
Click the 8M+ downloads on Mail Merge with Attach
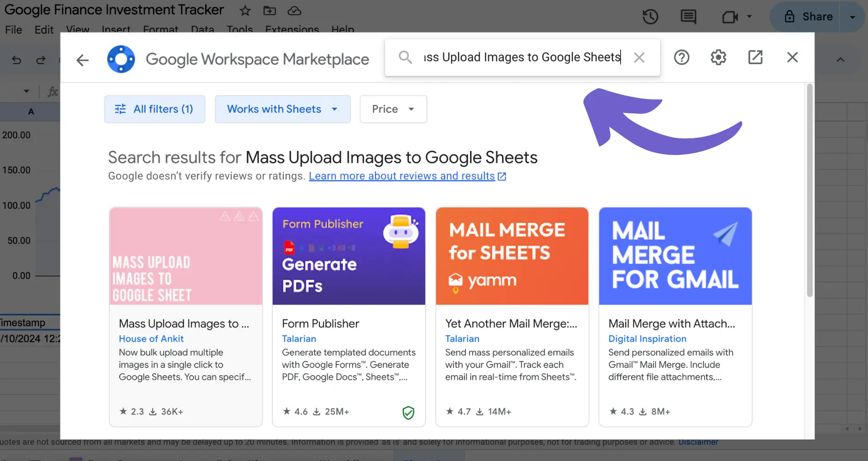(x=655, y=411)
